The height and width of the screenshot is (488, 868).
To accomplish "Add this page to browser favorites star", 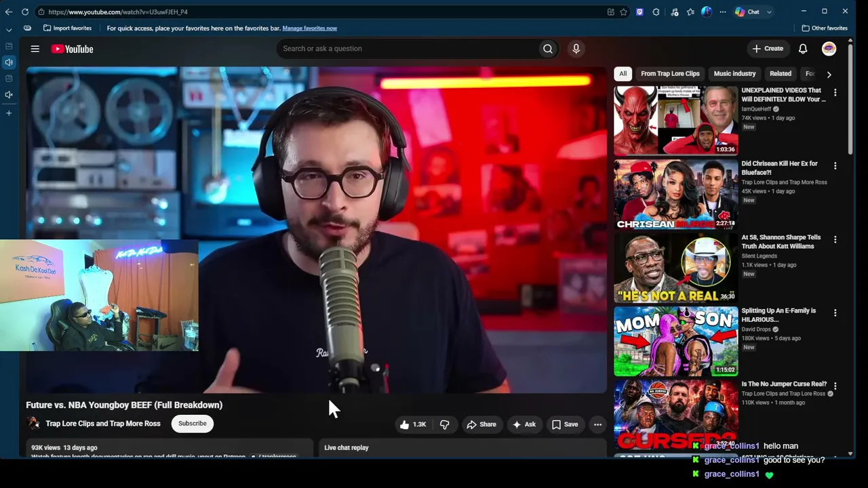I will (x=623, y=12).
